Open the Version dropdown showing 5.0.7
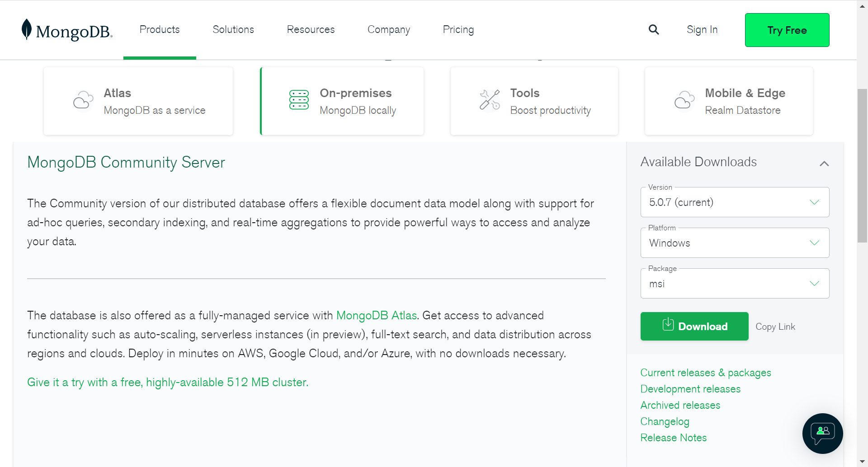The height and width of the screenshot is (467, 868). tap(735, 202)
